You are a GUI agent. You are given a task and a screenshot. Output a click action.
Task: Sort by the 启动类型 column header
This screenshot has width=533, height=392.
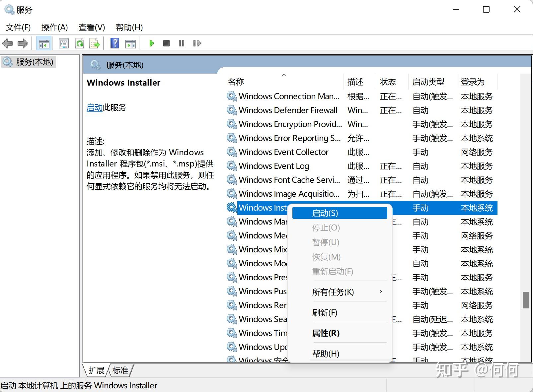[432, 82]
